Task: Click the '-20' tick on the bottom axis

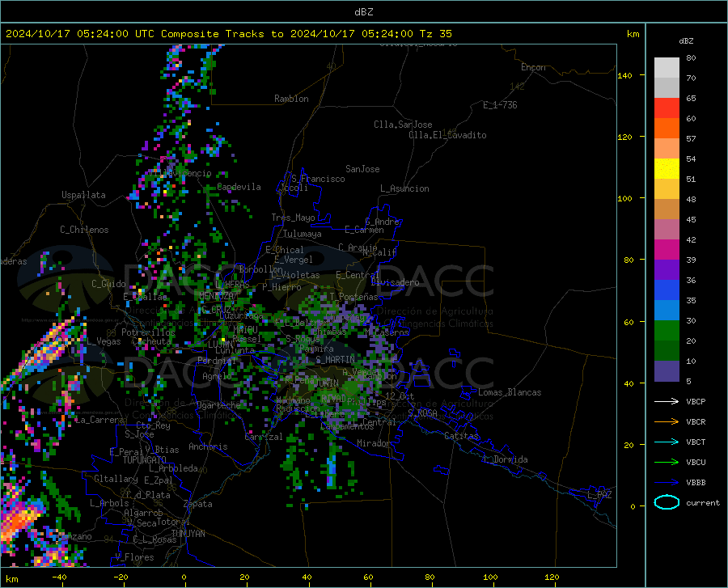Action: pyautogui.click(x=121, y=577)
